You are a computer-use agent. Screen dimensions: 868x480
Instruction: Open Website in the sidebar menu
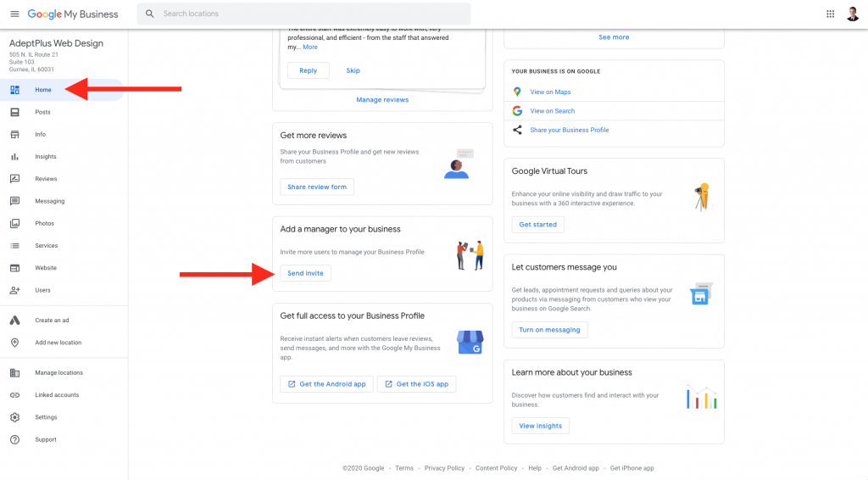tap(46, 268)
